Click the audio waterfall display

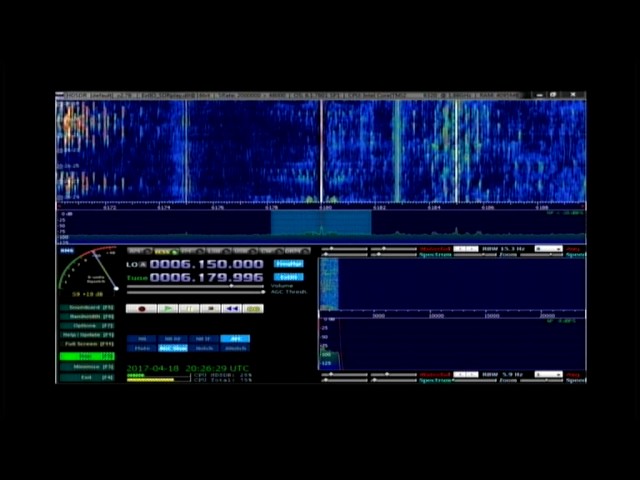click(x=452, y=284)
